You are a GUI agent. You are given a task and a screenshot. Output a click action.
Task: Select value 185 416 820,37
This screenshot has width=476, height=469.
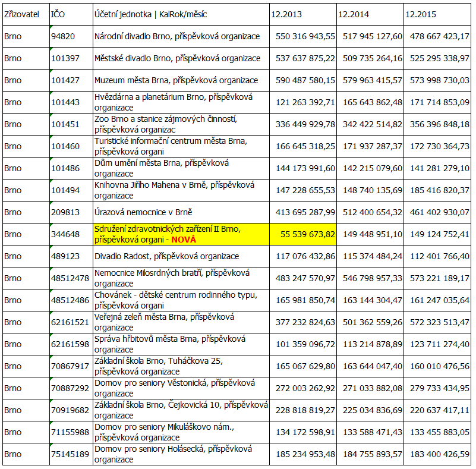(x=437, y=190)
